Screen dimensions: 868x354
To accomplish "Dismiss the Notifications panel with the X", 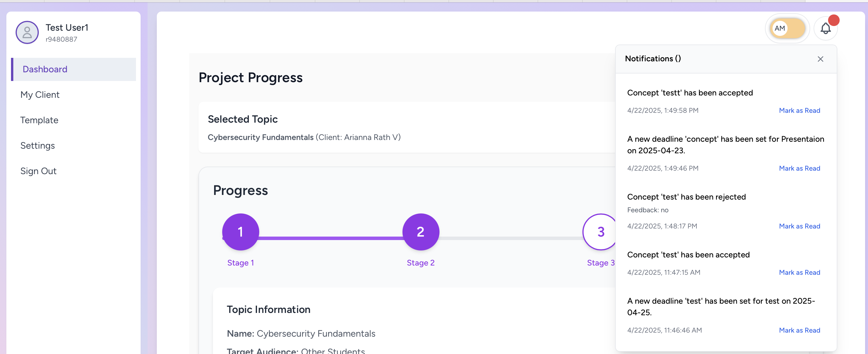I will click(x=821, y=59).
